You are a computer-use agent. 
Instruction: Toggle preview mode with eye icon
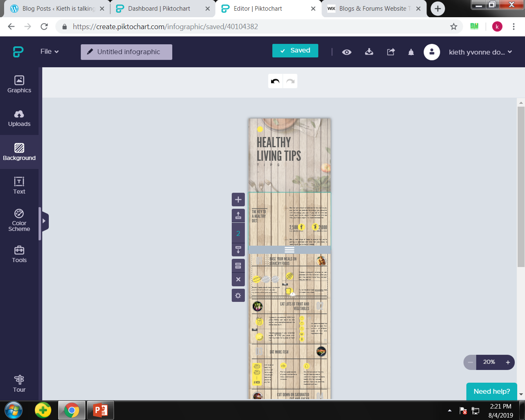pos(347,52)
